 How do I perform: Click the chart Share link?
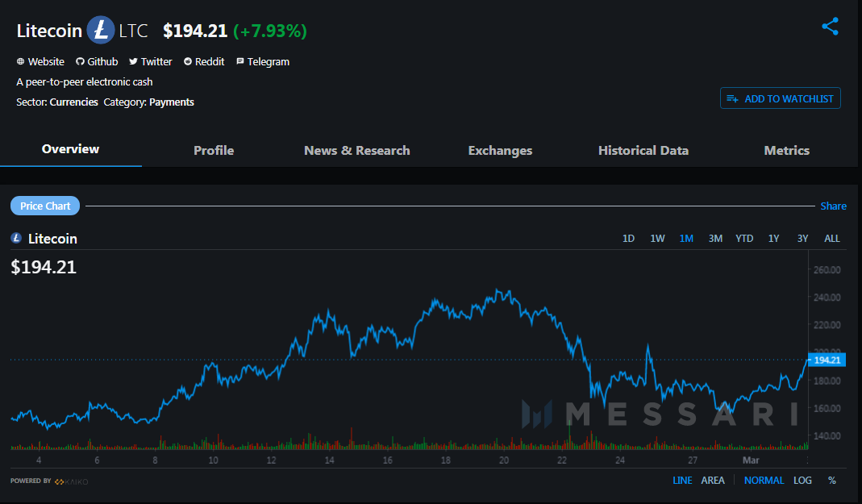(833, 206)
